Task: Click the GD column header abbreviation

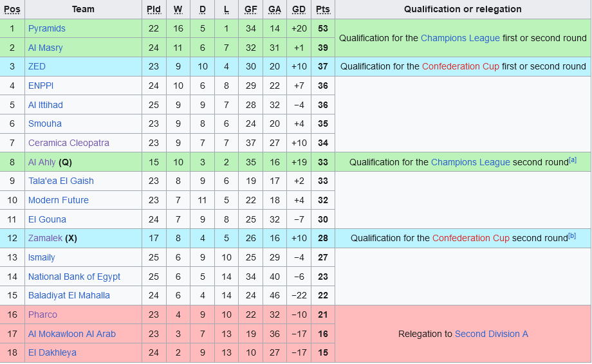Action: tap(299, 10)
